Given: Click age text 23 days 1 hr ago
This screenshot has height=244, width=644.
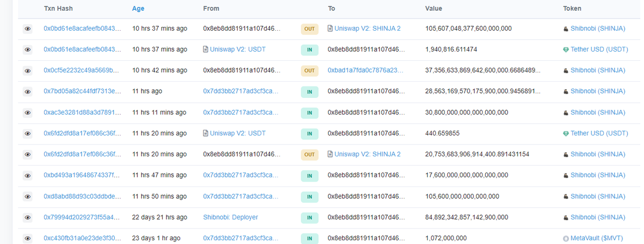Looking at the screenshot, I should click(157, 238).
